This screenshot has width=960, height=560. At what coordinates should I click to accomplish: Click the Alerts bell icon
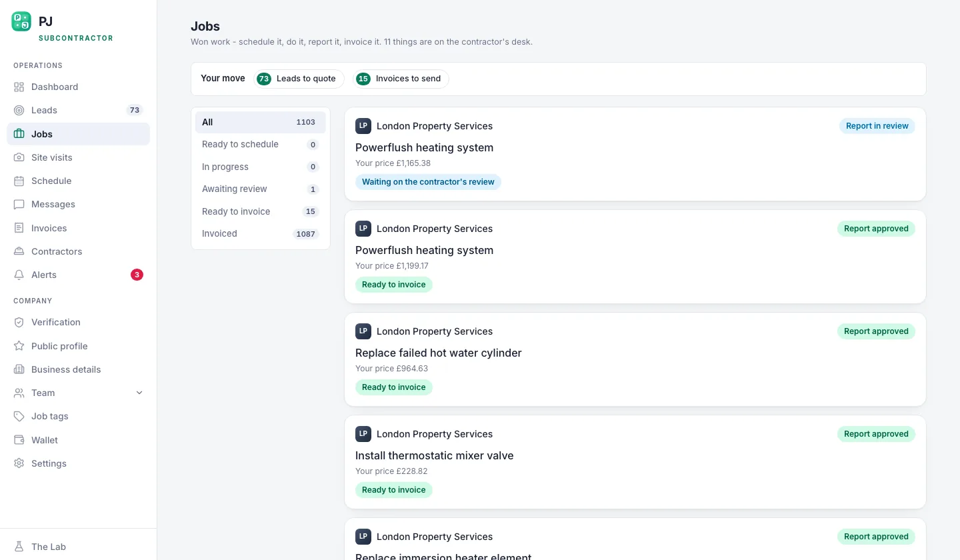[x=19, y=275]
